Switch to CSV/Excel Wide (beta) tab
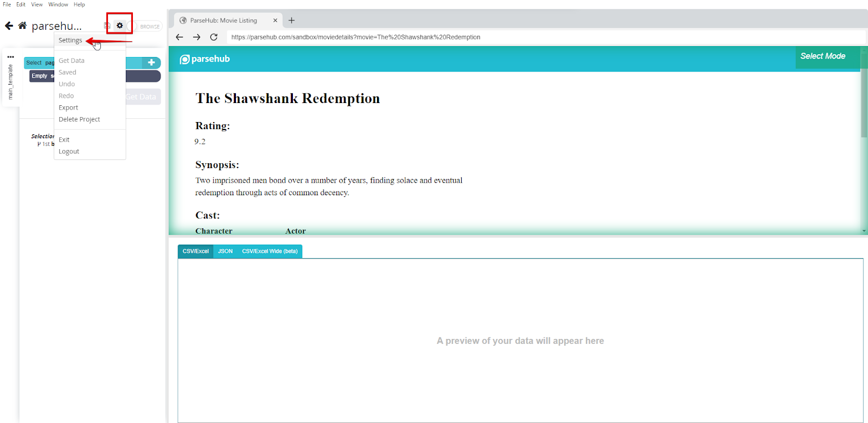The image size is (868, 423). tap(270, 252)
